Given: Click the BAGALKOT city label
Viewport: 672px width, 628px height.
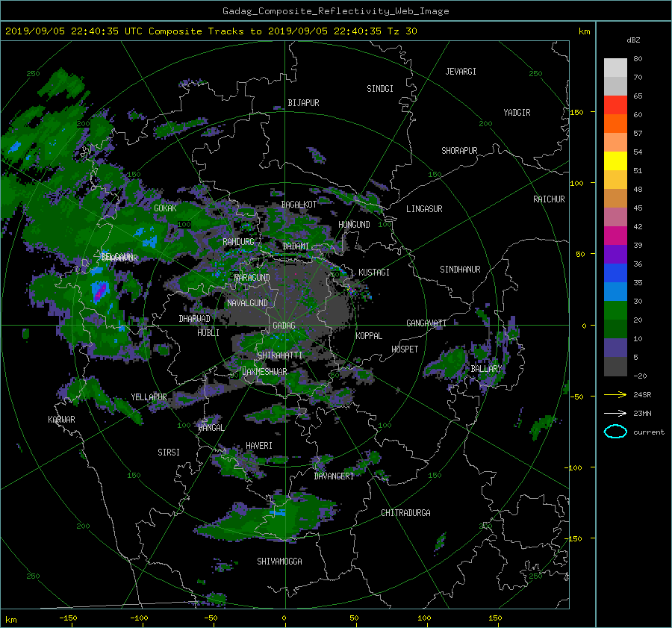Looking at the screenshot, I should click(299, 205).
